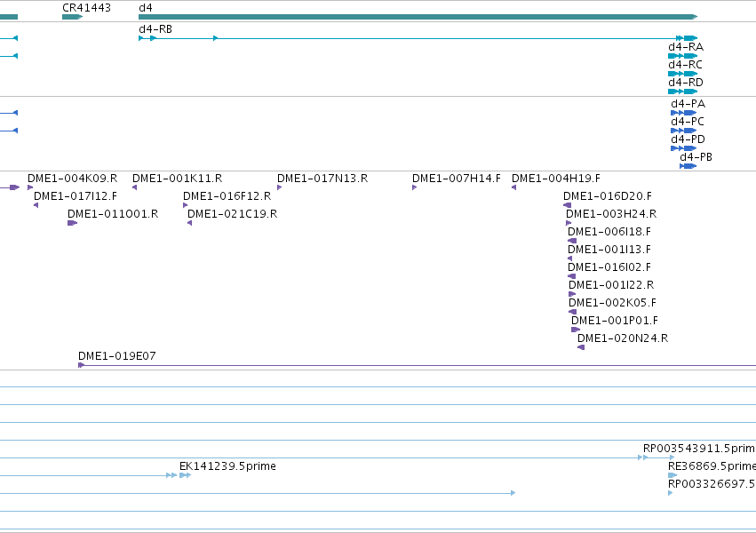
Task: Click the d4-PD protein feature
Action: coord(684,148)
